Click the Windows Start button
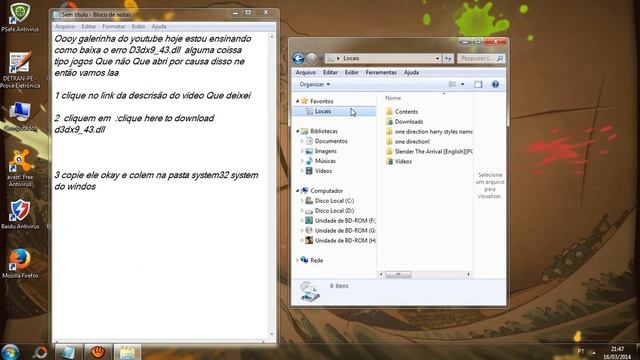This screenshot has height=360, width=640. (10, 352)
